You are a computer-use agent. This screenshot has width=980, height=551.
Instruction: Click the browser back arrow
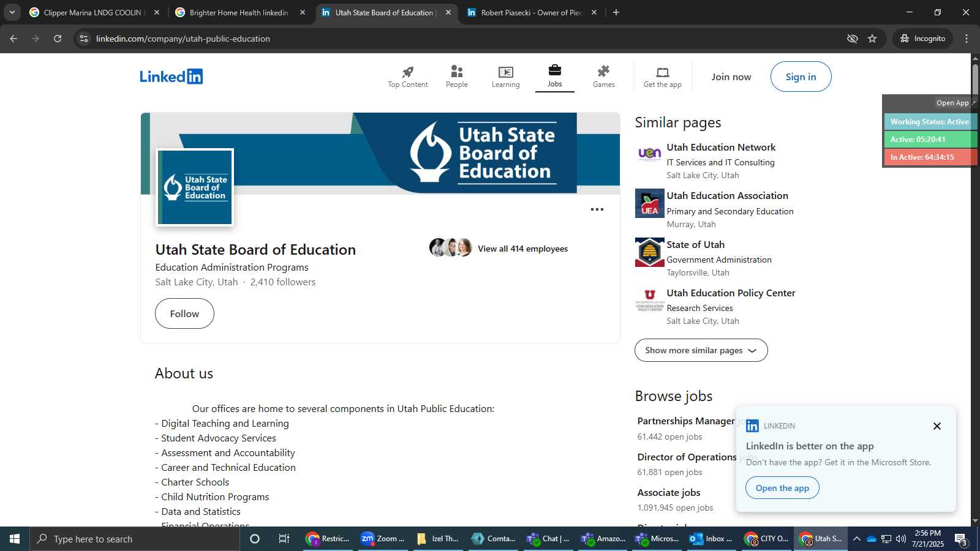(x=13, y=39)
